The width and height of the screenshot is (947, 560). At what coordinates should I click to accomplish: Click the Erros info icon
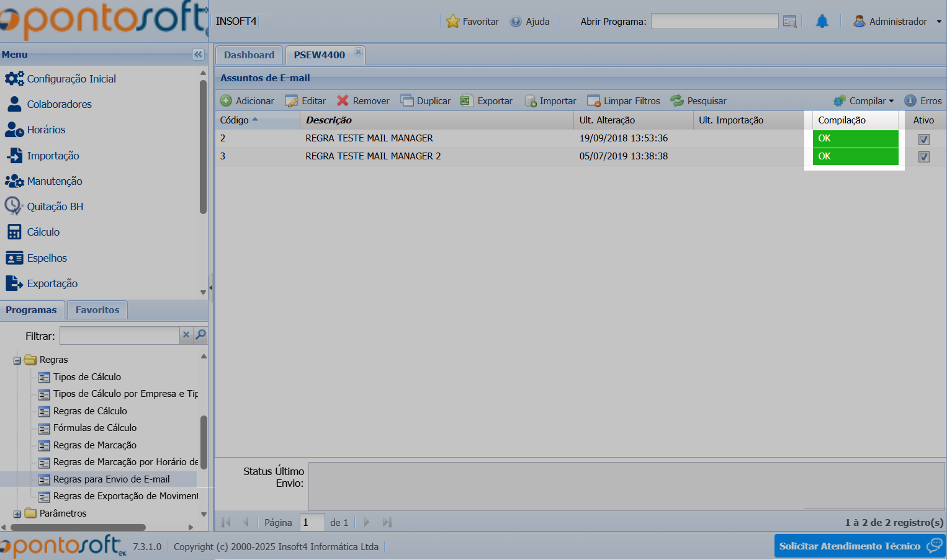tap(910, 101)
